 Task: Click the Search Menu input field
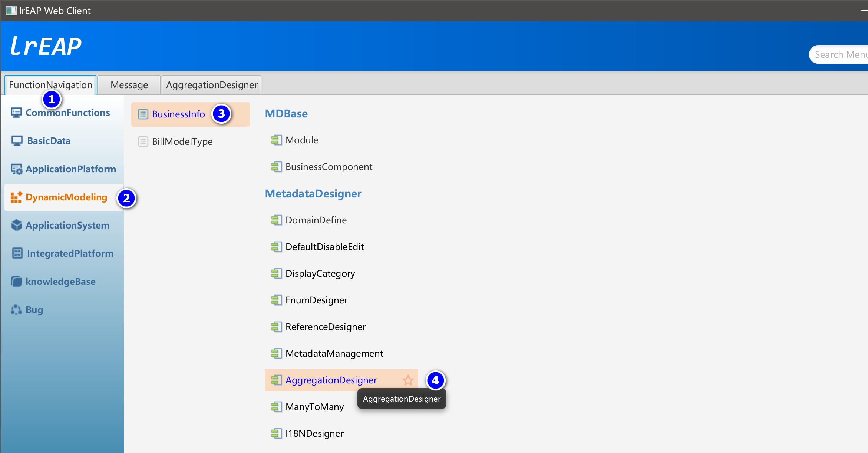pyautogui.click(x=839, y=54)
